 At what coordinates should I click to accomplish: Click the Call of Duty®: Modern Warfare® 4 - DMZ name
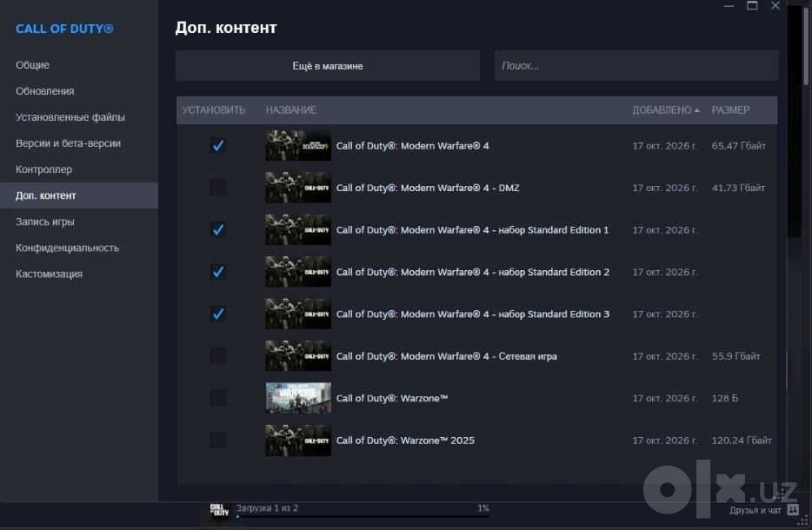(x=428, y=188)
